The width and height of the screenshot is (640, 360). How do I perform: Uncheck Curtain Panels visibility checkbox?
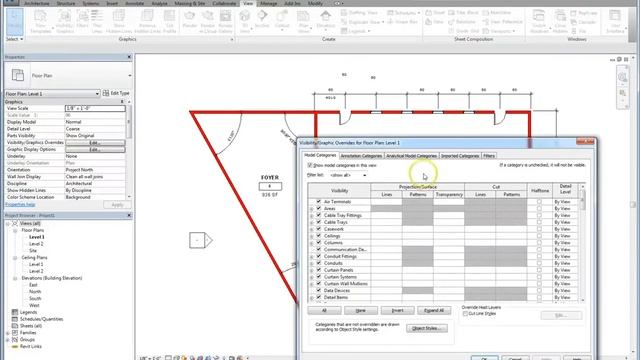[x=318, y=270]
